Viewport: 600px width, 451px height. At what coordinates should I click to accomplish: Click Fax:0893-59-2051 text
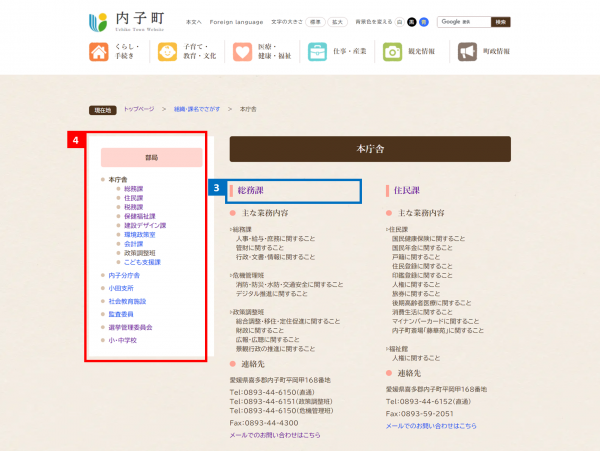(419, 414)
